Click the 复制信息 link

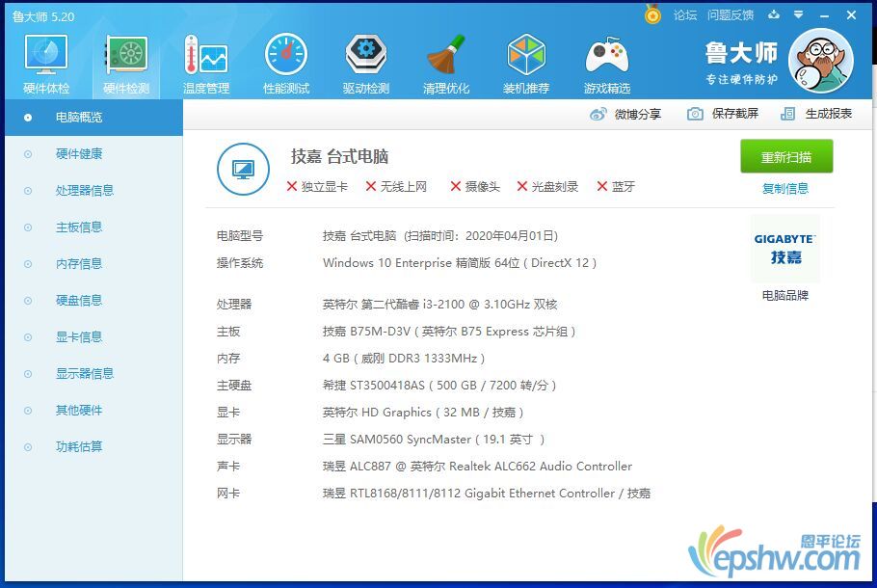(x=785, y=189)
